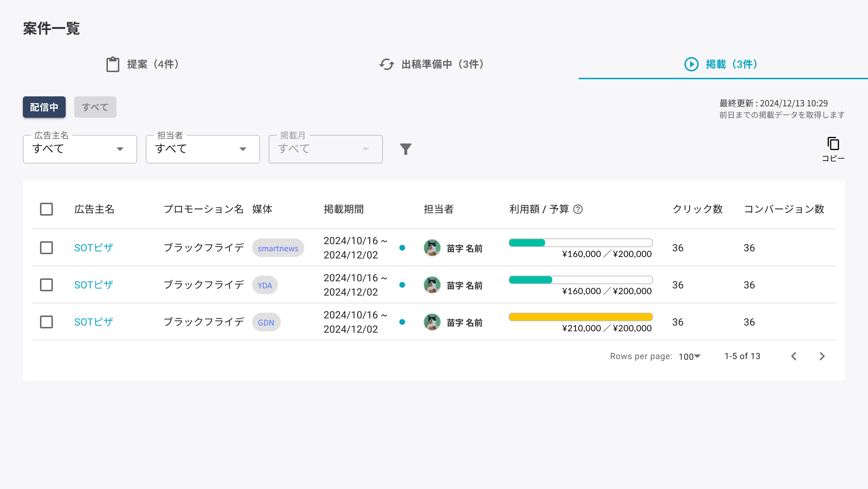Check the GDN row checkbox
Image resolution: width=868 pixels, height=489 pixels.
(46, 322)
